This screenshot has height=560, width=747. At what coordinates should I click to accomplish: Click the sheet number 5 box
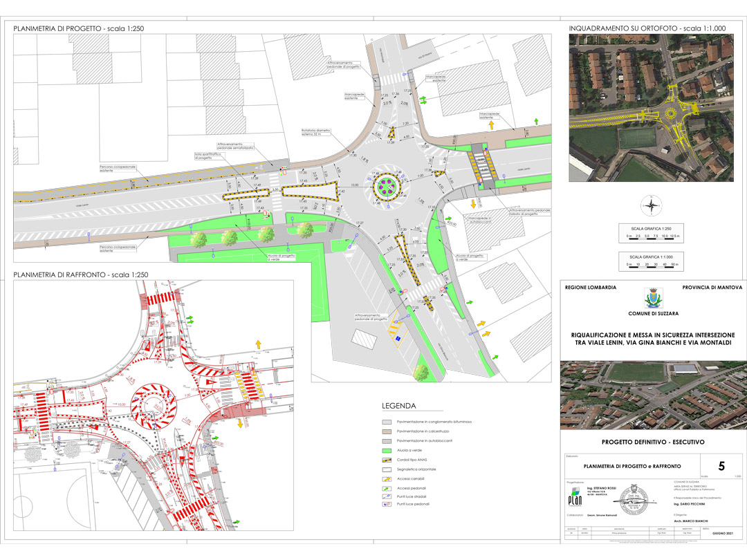(721, 466)
